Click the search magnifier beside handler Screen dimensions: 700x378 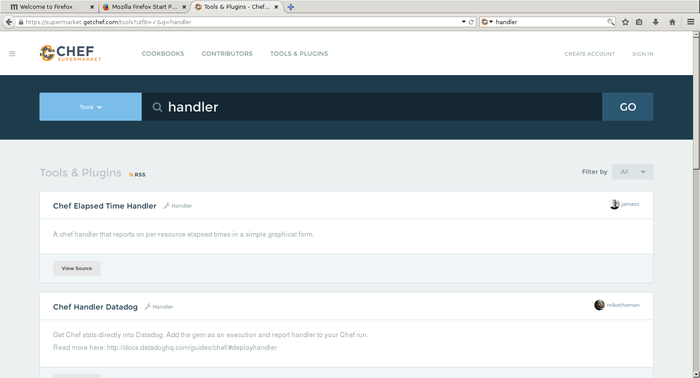[x=157, y=107]
